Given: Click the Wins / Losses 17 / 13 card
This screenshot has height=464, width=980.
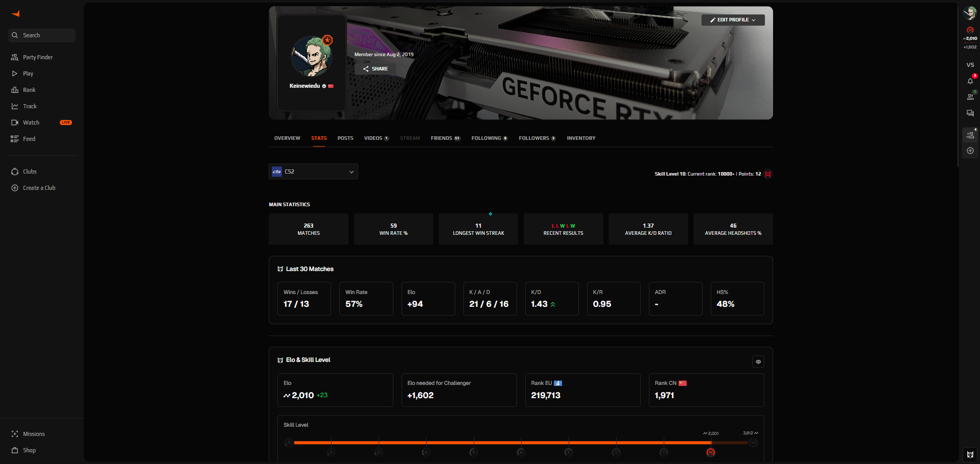Looking at the screenshot, I should (304, 299).
